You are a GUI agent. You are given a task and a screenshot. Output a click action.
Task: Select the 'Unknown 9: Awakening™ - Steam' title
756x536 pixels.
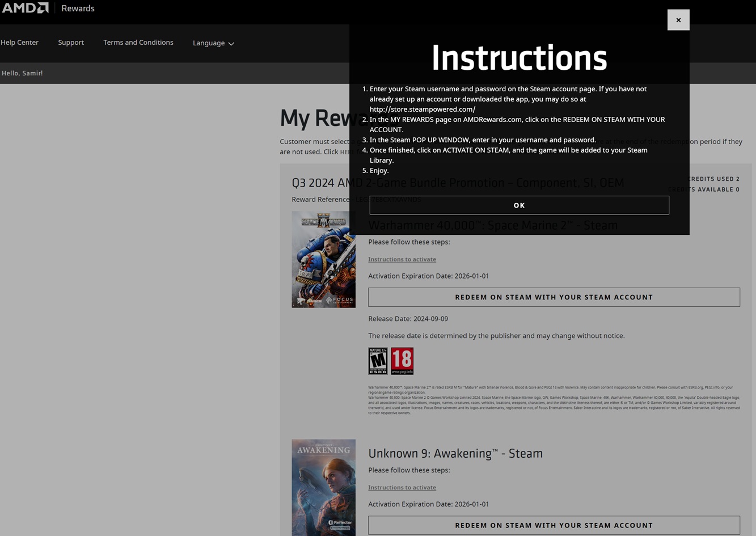(x=455, y=453)
